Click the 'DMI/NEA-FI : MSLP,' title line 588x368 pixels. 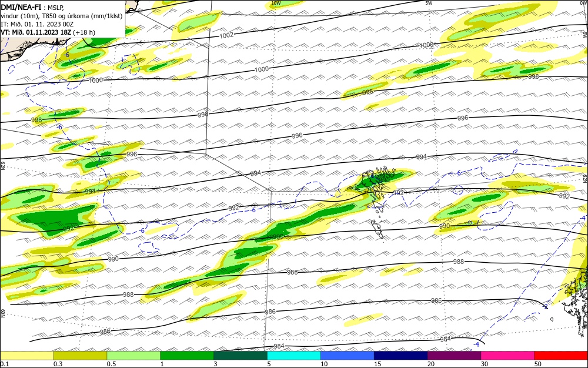(x=32, y=6)
